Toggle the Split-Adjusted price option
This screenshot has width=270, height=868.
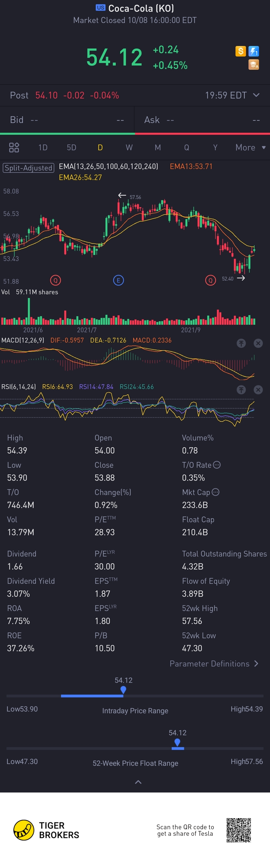29,168
